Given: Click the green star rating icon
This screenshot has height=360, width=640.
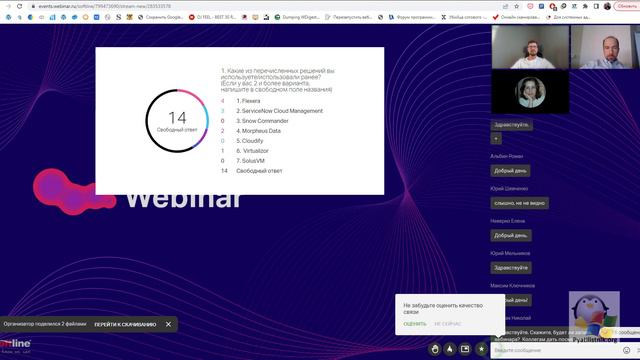Looking at the screenshot, I should (x=481, y=349).
